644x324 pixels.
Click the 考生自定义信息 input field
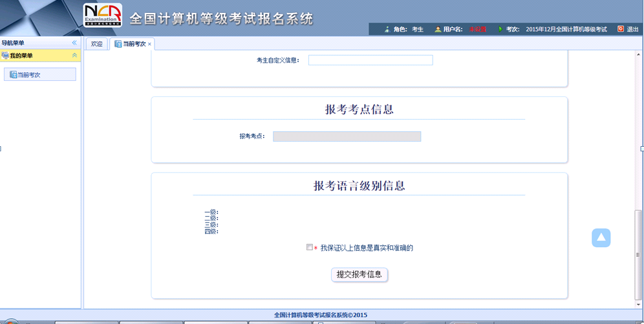370,60
